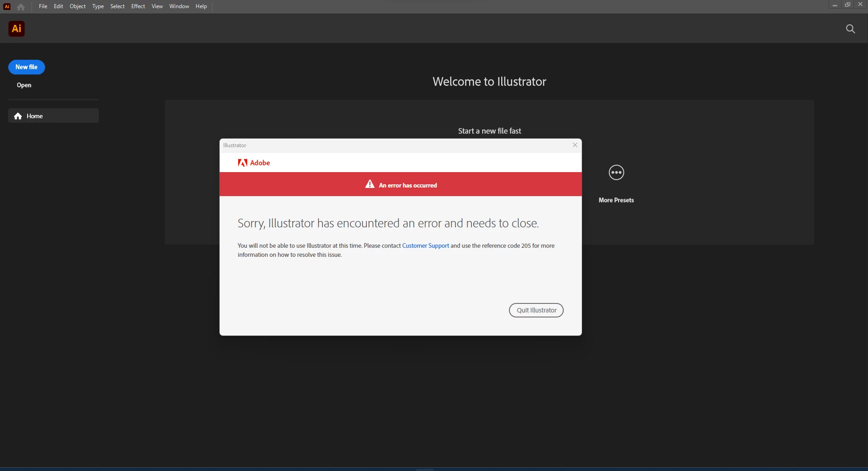Click the "Start a new file fast" text
The image size is (868, 471).
coord(489,131)
